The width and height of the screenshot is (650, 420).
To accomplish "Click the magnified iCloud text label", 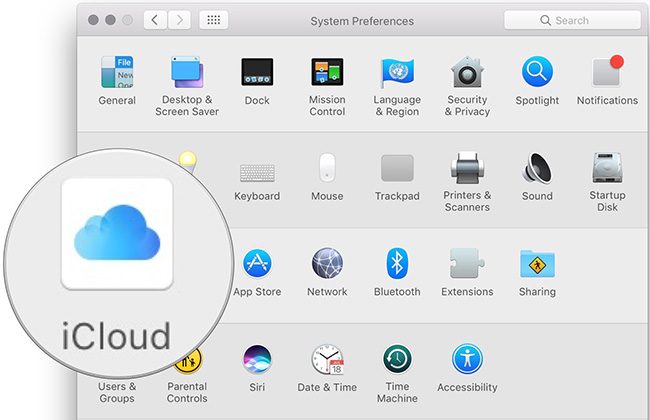I will coord(116,336).
